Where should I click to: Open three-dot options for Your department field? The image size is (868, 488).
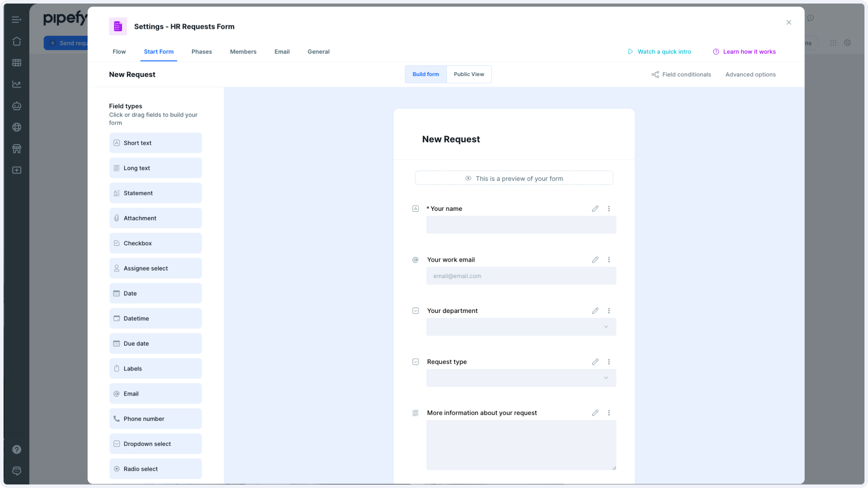tap(609, 311)
